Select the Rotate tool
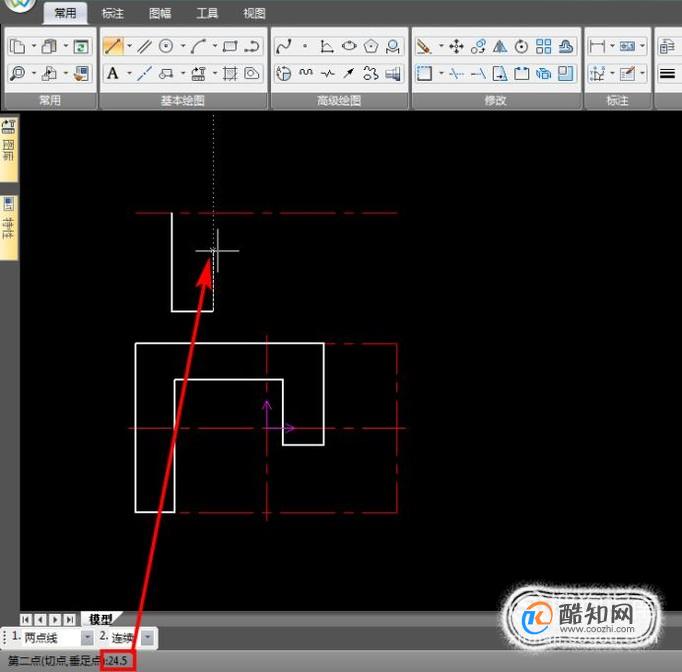 coord(521,46)
